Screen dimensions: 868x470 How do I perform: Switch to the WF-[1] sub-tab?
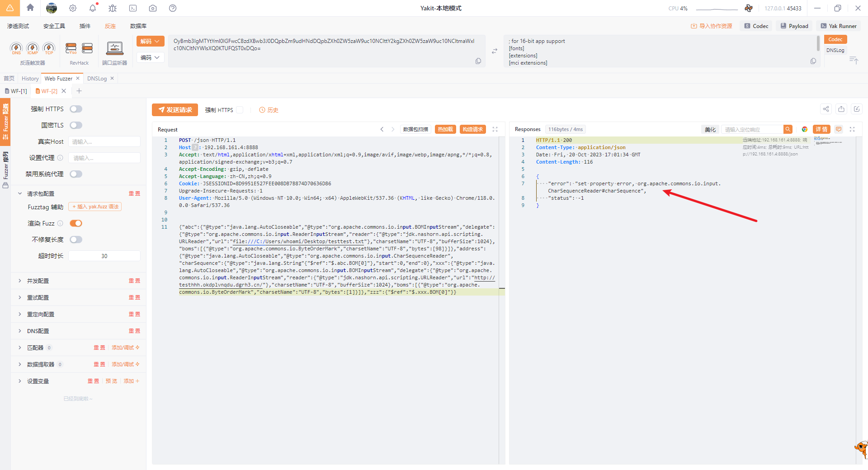[x=16, y=91]
